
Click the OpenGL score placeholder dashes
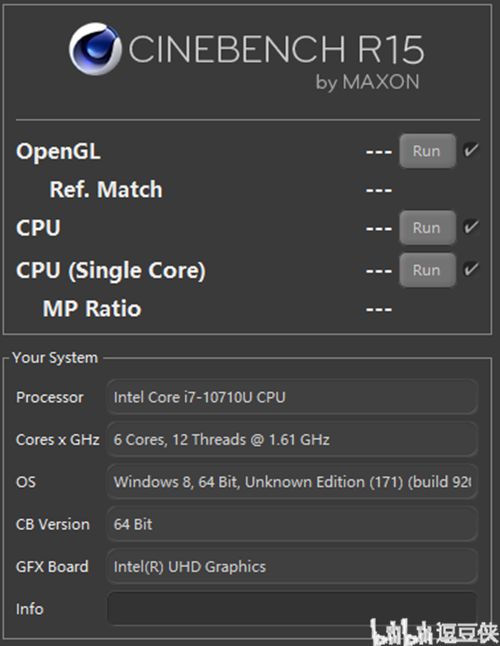click(379, 152)
